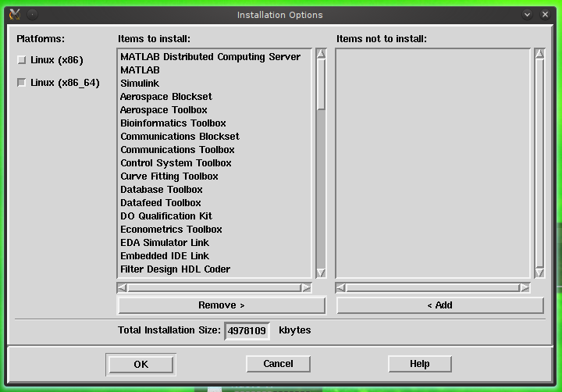Select Communications Blockset in the list
This screenshot has width=562, height=392.
(214, 137)
